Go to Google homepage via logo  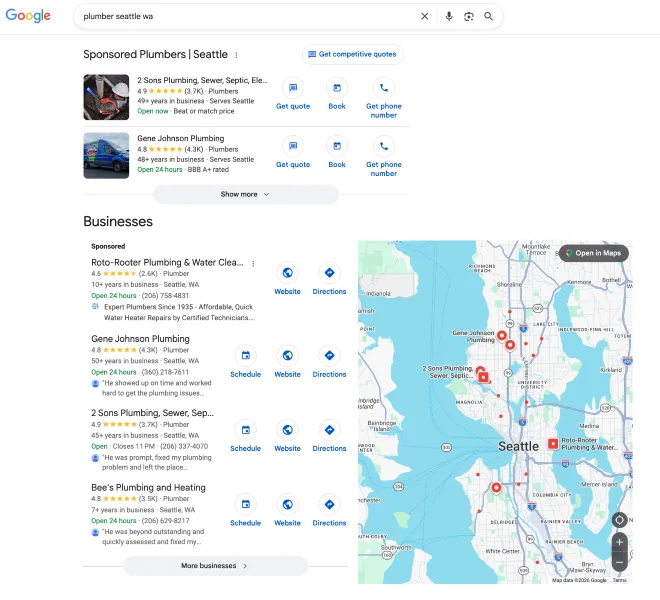point(28,16)
